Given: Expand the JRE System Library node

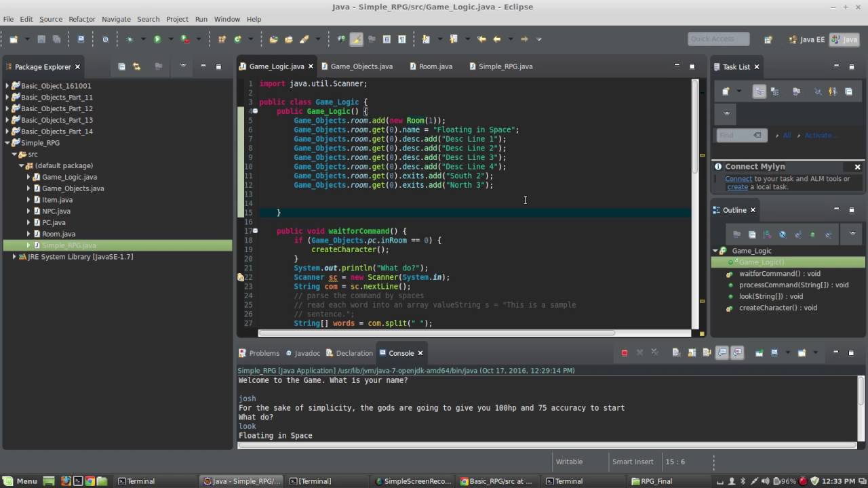Looking at the screenshot, I should pyautogui.click(x=14, y=257).
